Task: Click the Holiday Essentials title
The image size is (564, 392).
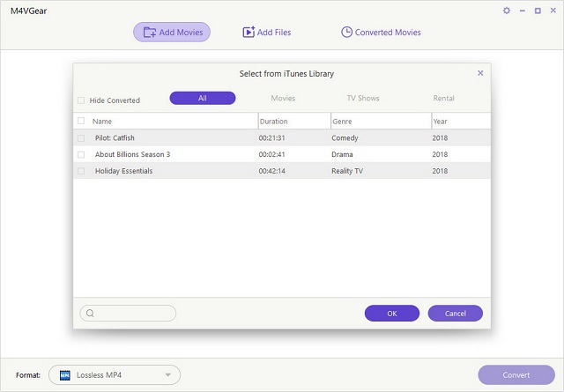Action: tap(123, 171)
